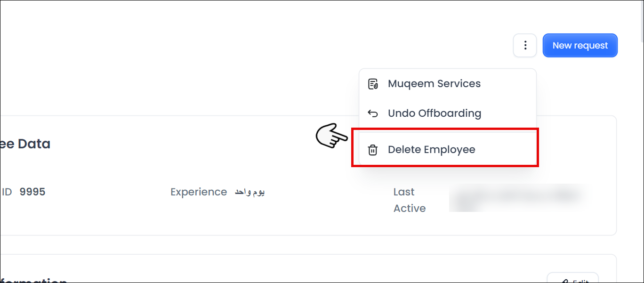Click the word Last in the label
The image size is (644, 283).
[x=404, y=192]
